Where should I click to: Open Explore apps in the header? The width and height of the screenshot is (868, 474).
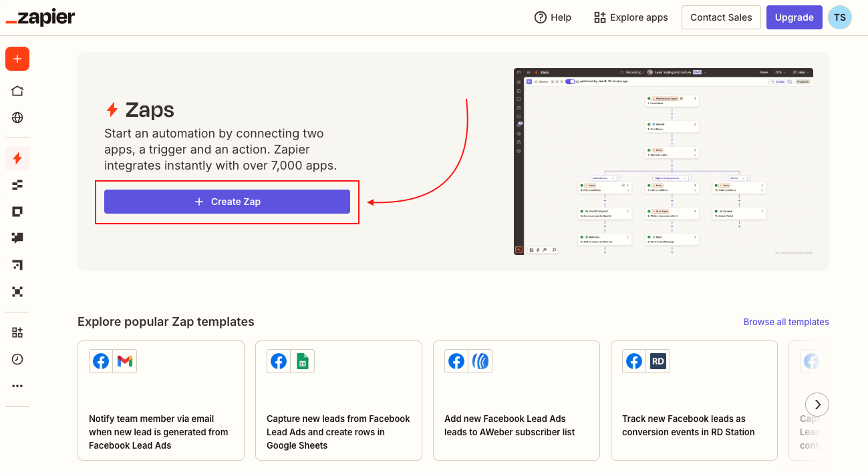click(x=631, y=17)
